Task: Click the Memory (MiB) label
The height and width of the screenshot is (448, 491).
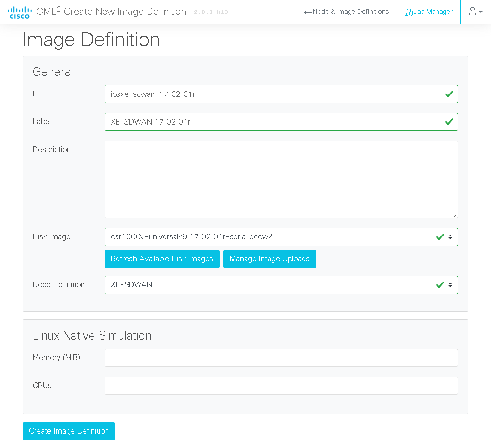Action: coord(57,358)
